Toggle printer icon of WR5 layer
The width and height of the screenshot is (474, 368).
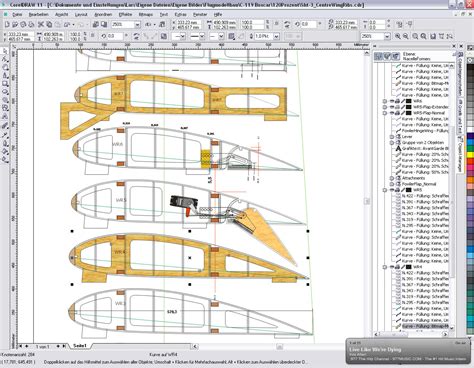pyautogui.click(x=397, y=190)
